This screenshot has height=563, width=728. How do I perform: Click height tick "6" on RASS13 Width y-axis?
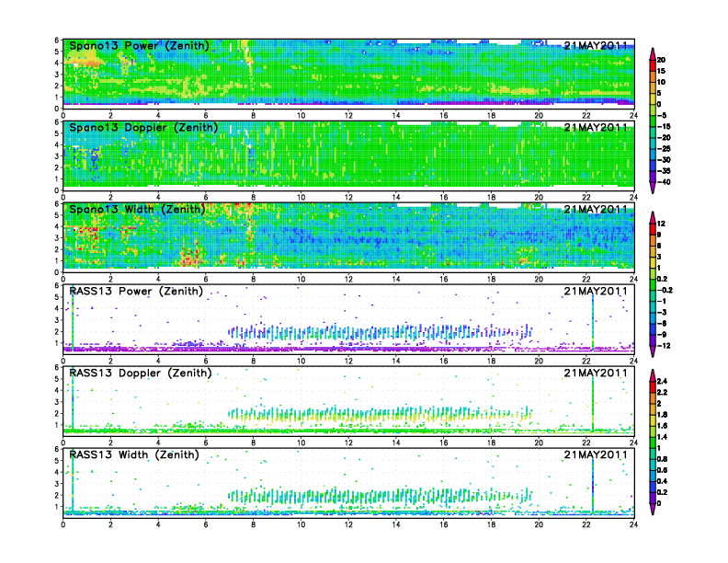click(x=57, y=449)
